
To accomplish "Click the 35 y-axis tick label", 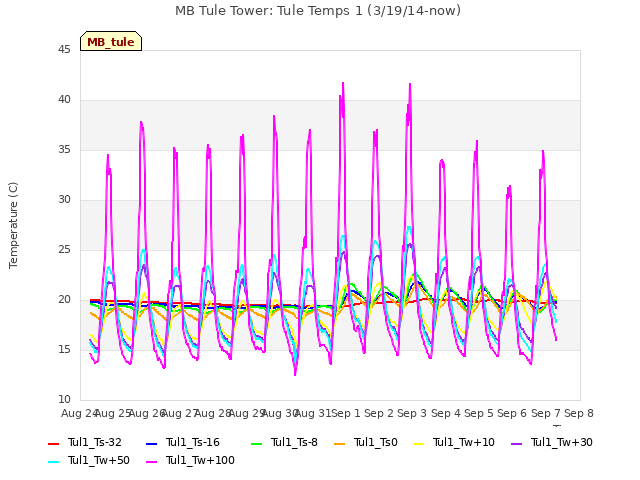I will (x=64, y=150).
